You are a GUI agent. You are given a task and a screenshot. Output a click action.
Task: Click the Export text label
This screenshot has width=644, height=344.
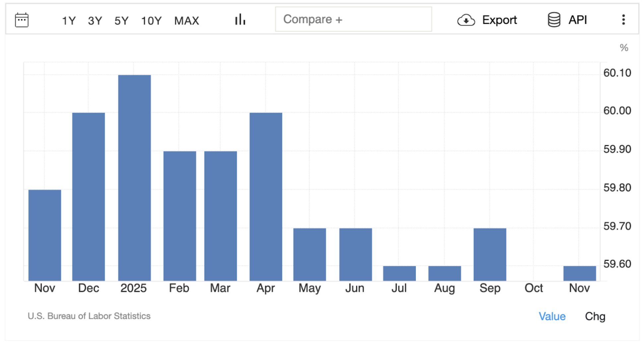(x=499, y=20)
